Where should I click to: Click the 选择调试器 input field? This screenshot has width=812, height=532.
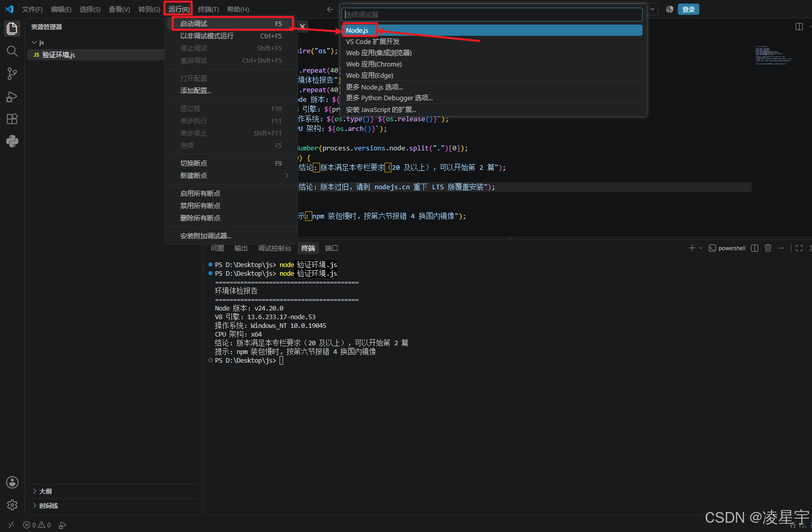pyautogui.click(x=492, y=15)
